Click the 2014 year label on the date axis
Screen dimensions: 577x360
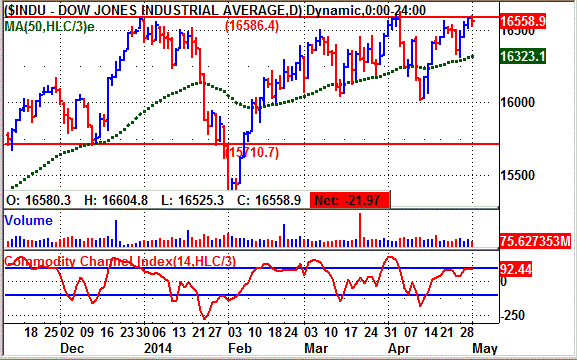pyautogui.click(x=158, y=348)
